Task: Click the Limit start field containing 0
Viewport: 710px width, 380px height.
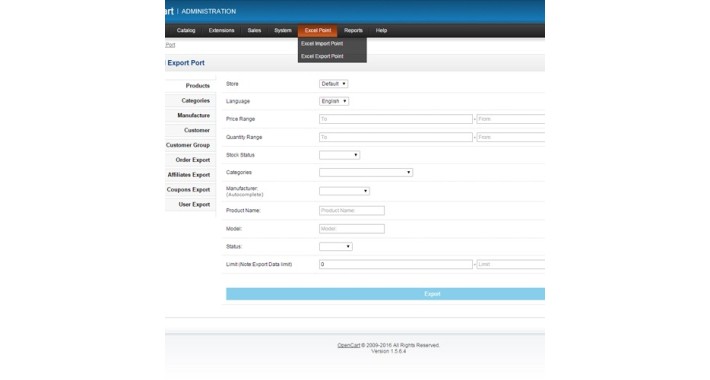Action: pyautogui.click(x=396, y=264)
